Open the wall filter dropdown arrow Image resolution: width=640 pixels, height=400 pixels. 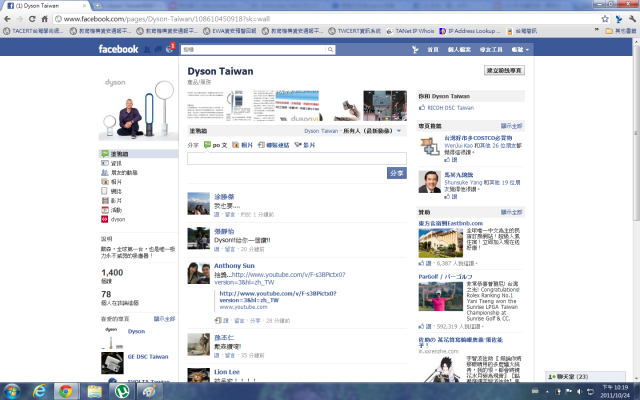pos(399,131)
